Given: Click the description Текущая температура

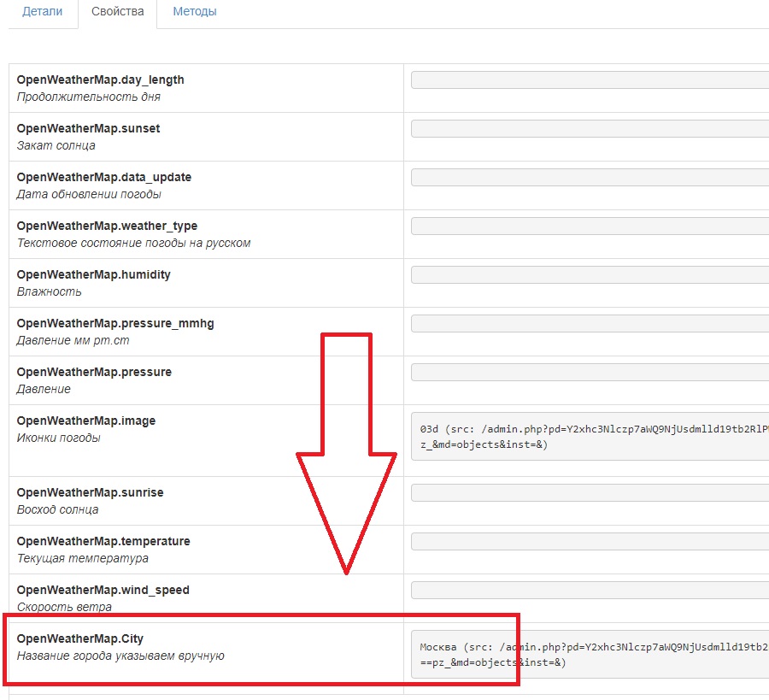Looking at the screenshot, I should 83,558.
